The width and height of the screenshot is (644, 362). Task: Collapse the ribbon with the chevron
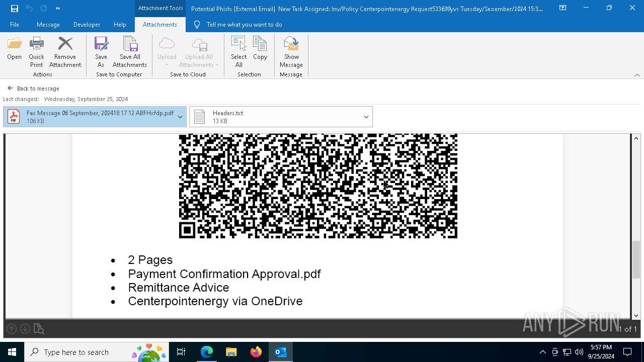pyautogui.click(x=637, y=75)
